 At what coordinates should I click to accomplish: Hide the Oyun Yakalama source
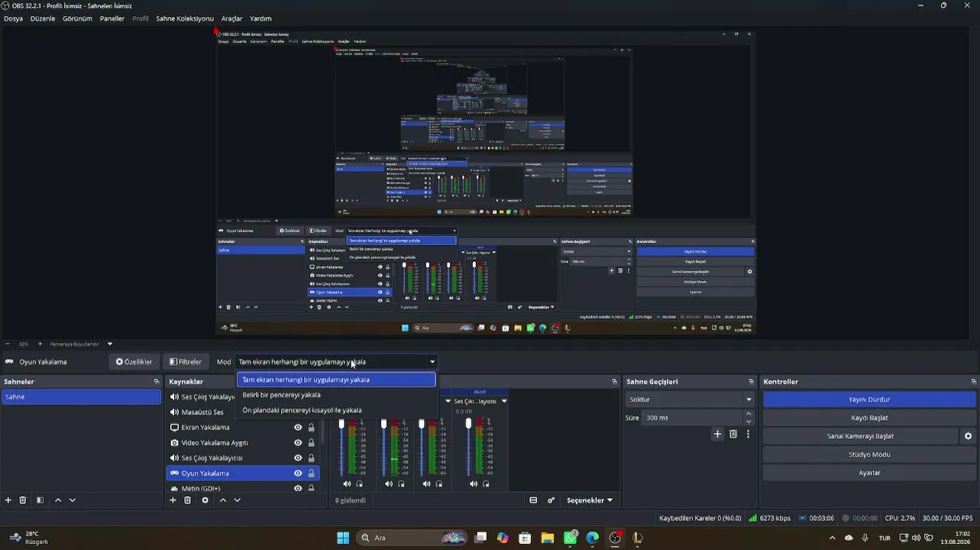pos(298,474)
